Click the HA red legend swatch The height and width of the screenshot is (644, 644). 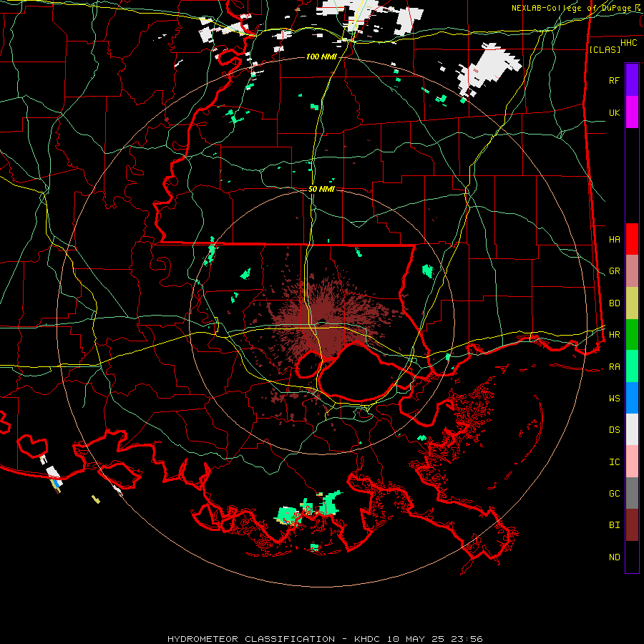pos(632,239)
